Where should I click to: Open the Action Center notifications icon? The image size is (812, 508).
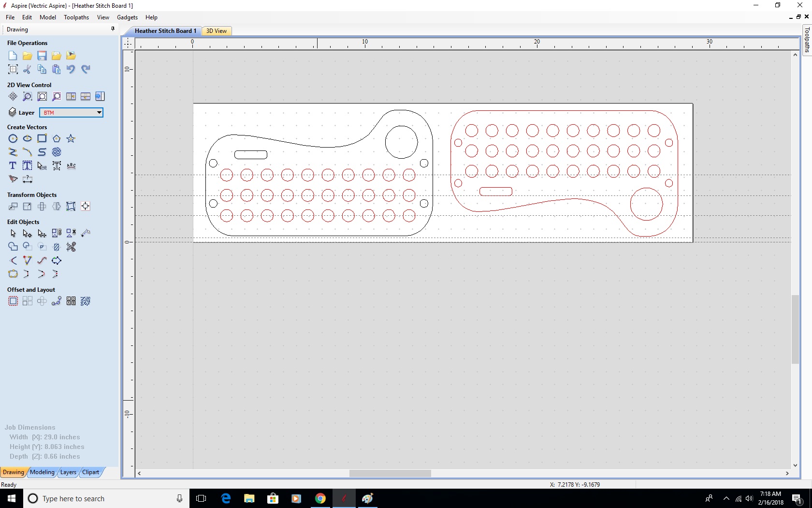click(x=797, y=498)
